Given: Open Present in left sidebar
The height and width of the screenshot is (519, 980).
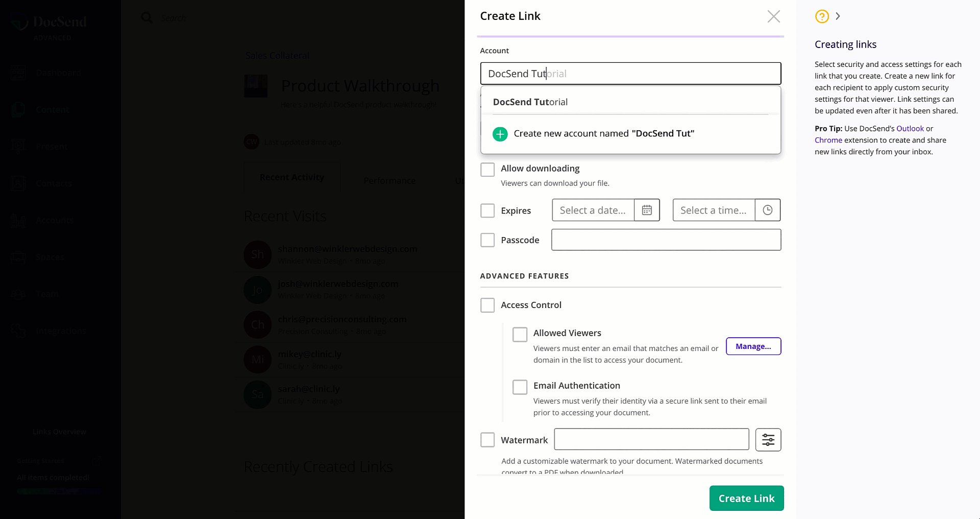Looking at the screenshot, I should (x=52, y=147).
